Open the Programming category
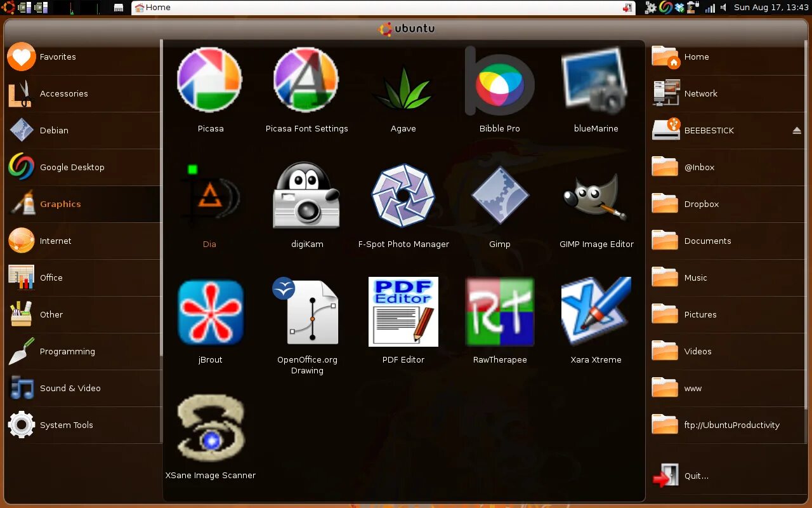Image resolution: width=812 pixels, height=508 pixels. pyautogui.click(x=83, y=352)
